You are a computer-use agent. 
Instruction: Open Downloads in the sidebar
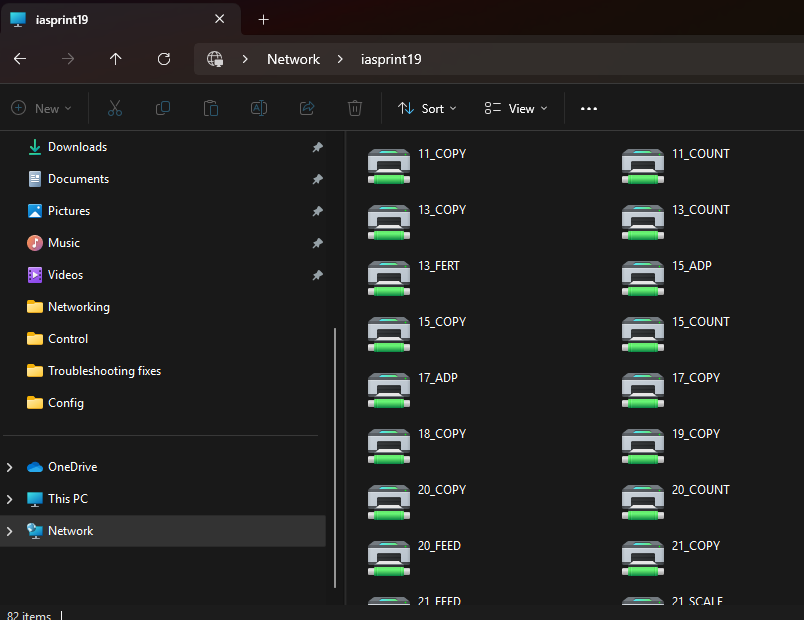click(77, 147)
